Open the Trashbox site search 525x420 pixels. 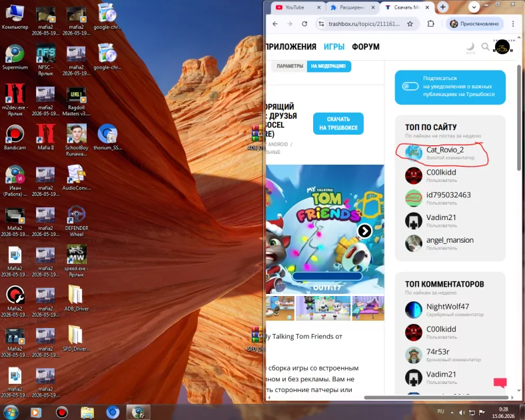tap(486, 47)
